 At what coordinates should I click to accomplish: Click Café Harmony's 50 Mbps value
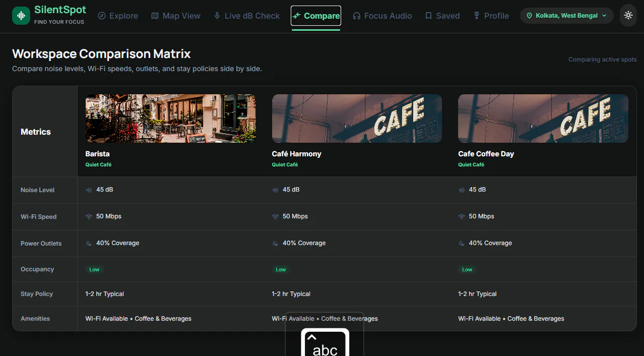[x=295, y=216]
